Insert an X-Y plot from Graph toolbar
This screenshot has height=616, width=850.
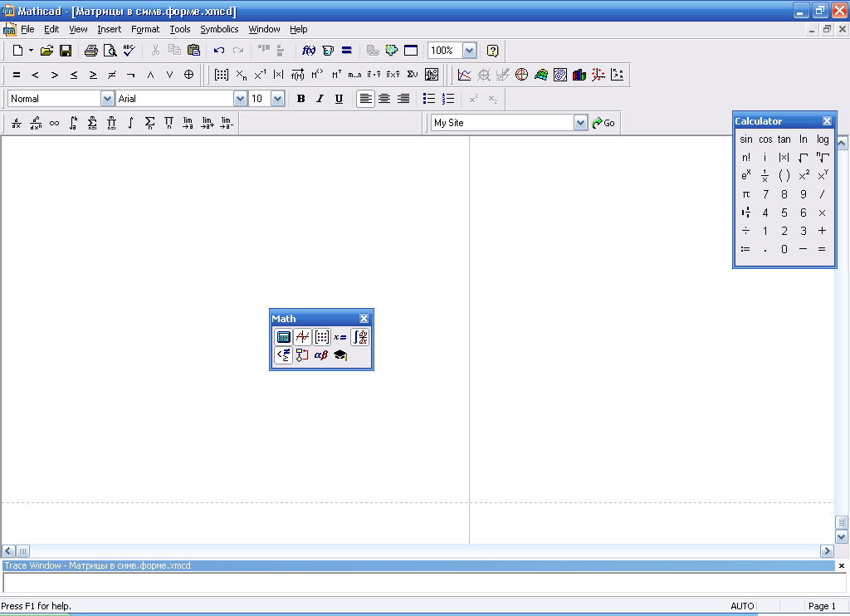[x=465, y=75]
